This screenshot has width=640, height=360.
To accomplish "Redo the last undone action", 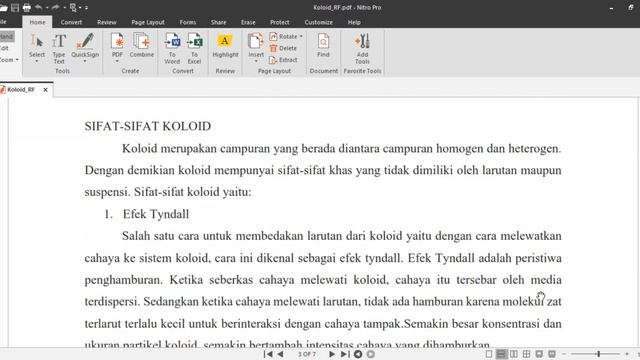I will pyautogui.click(x=56, y=7).
